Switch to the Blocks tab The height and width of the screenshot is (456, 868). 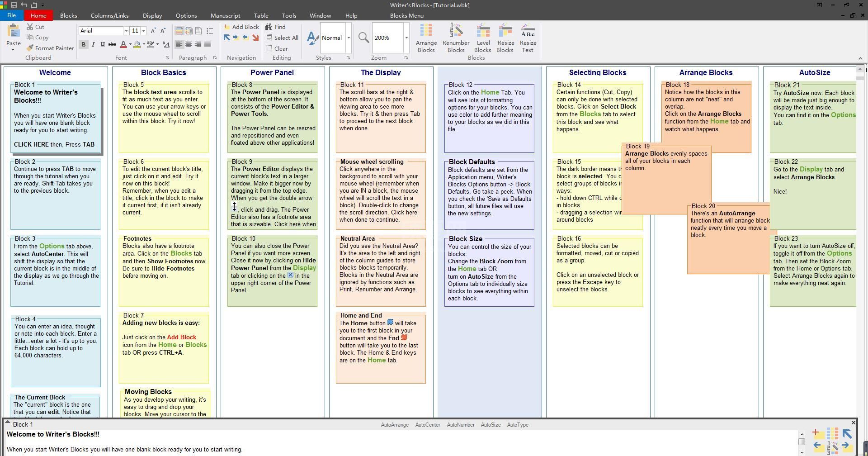[x=68, y=15]
